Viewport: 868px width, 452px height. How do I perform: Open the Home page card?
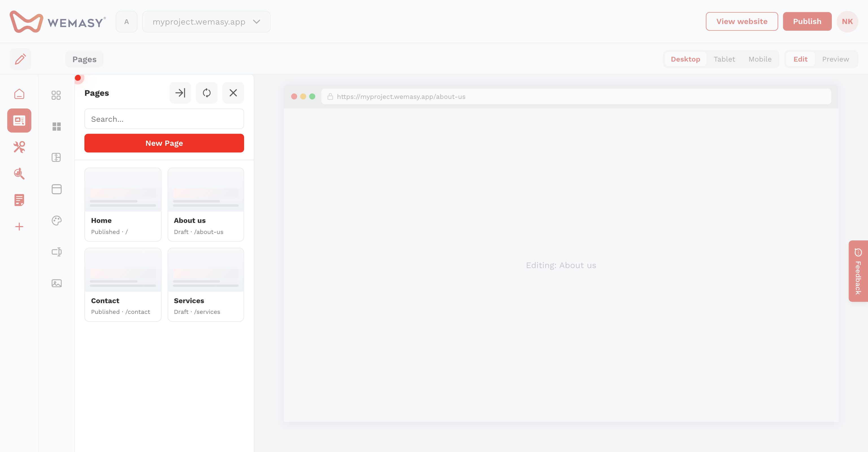point(123,205)
